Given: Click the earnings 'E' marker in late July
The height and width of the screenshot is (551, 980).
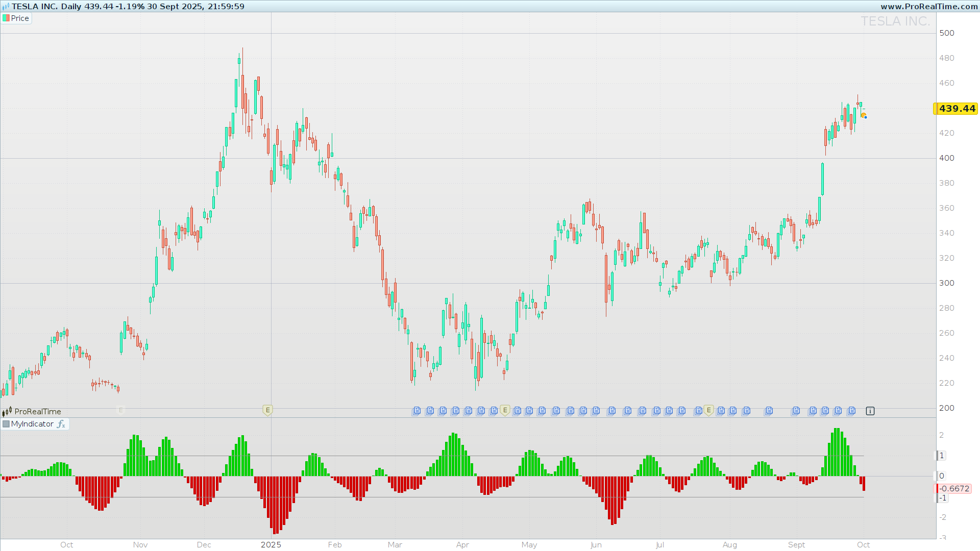Looking at the screenshot, I should (x=708, y=410).
